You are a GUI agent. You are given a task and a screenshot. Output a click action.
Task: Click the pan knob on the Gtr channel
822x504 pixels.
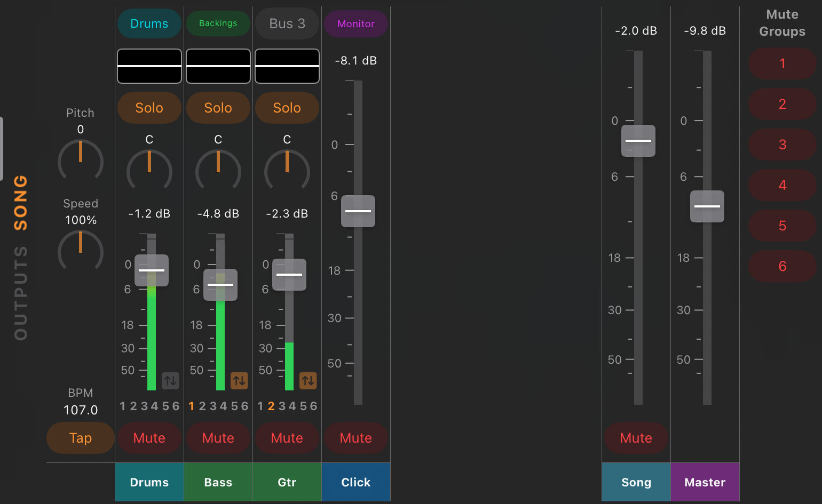(x=287, y=172)
